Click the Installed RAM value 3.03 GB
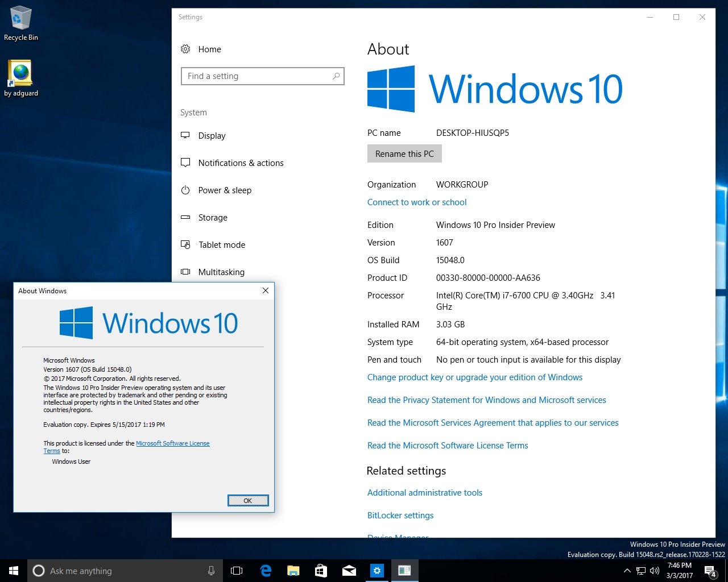Screen dimensions: 728x582 [450, 325]
